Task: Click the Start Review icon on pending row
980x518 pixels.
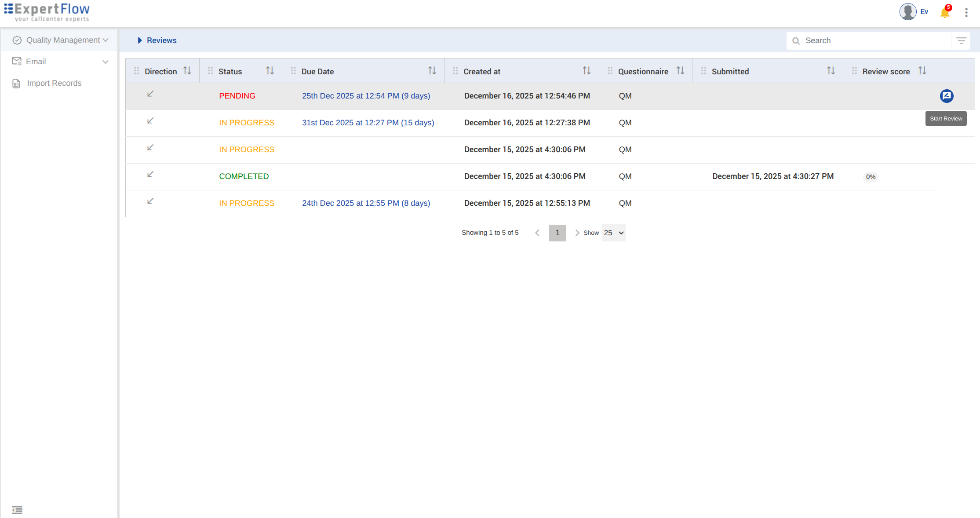Action: point(946,96)
